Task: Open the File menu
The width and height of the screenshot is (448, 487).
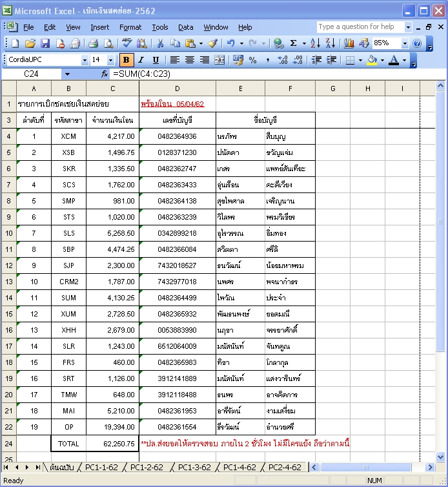Action: [28, 27]
